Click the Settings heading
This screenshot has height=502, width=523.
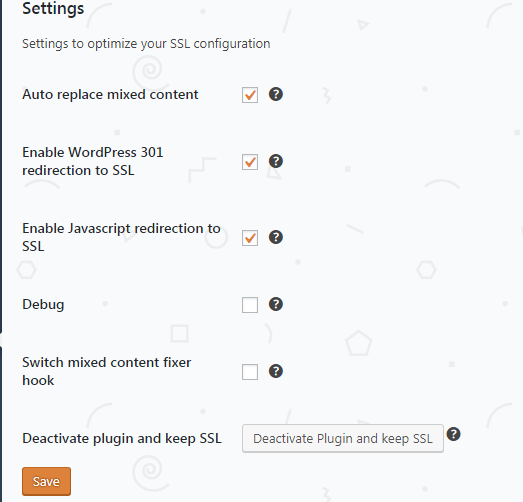[x=53, y=9]
